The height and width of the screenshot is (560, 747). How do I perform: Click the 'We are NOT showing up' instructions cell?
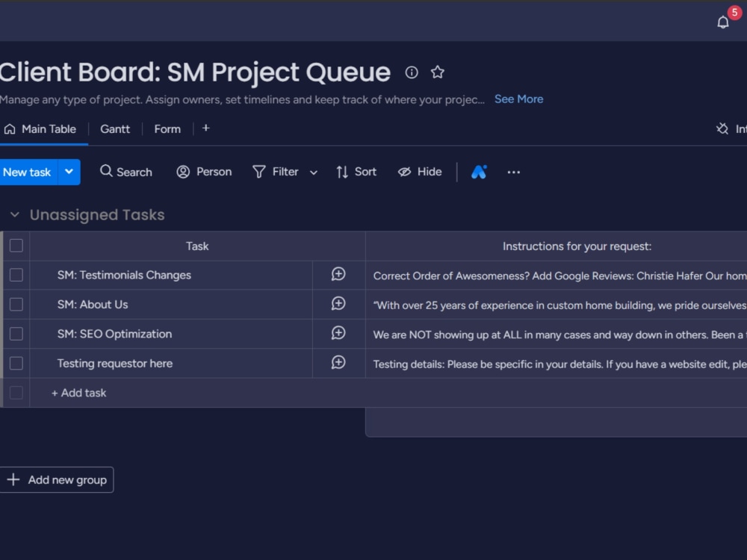[x=556, y=335]
